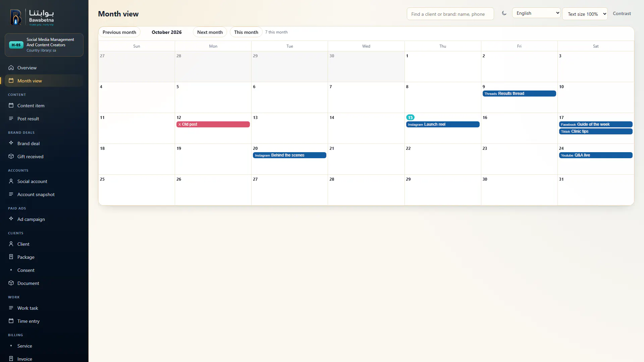
Task: Jump to This month
Action: [x=246, y=32]
